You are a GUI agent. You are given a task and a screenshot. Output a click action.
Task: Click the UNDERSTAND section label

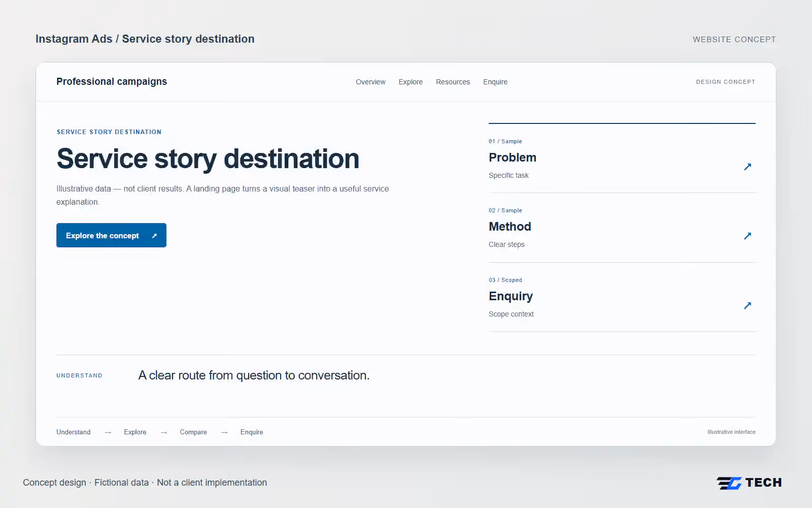pyautogui.click(x=80, y=375)
